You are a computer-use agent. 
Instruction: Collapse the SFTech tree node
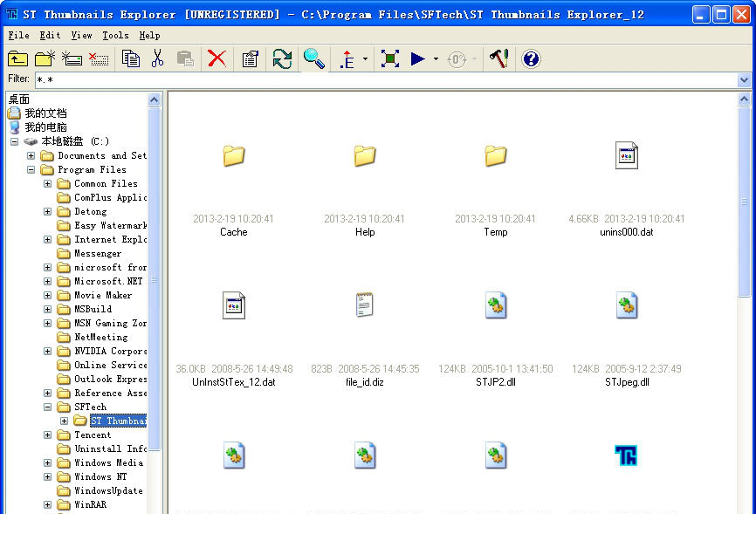[47, 407]
